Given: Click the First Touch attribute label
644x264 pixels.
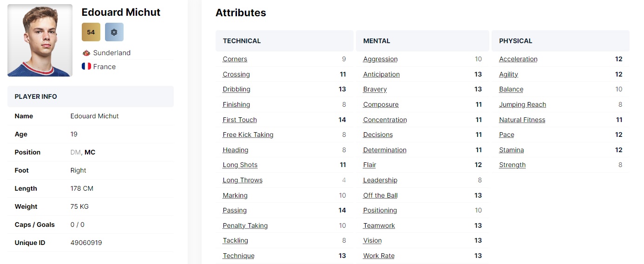Looking at the screenshot, I should click(240, 120).
